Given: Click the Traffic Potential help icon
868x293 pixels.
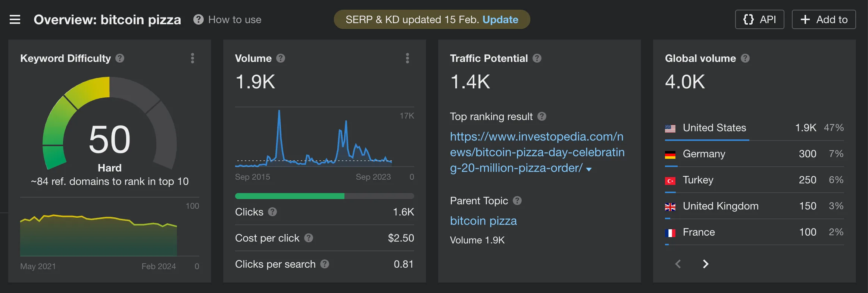Looking at the screenshot, I should tap(537, 58).
